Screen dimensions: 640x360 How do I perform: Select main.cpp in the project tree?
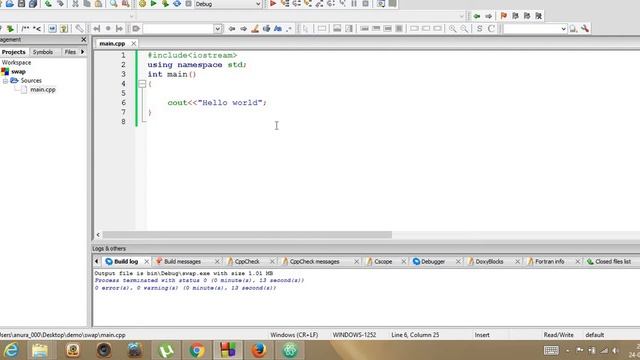[x=43, y=89]
